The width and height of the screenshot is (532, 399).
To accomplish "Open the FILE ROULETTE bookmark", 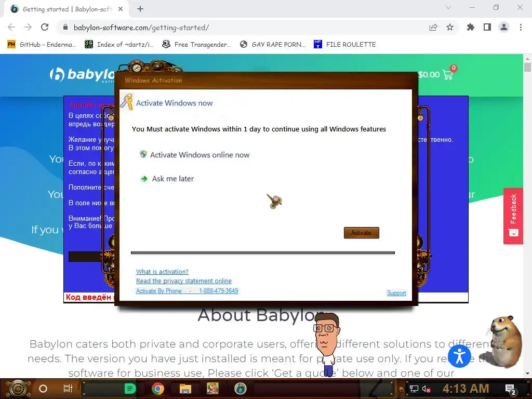I will coord(345,45).
